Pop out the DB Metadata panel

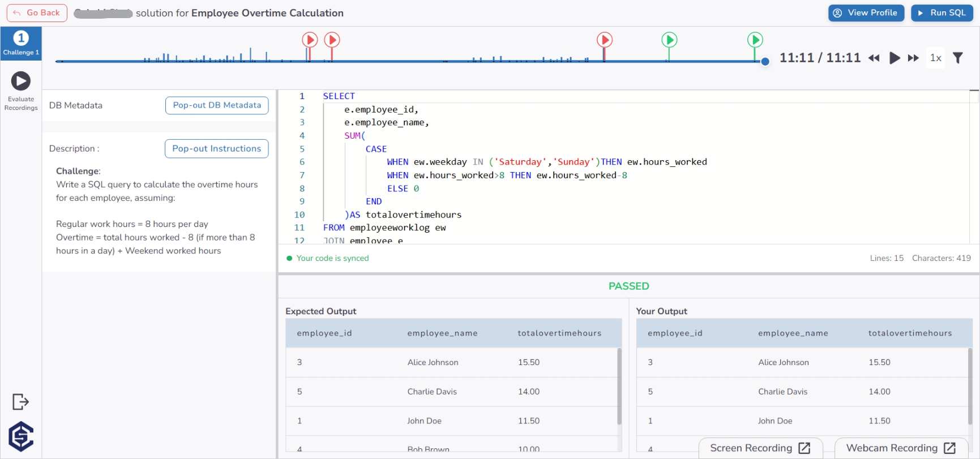click(x=217, y=105)
